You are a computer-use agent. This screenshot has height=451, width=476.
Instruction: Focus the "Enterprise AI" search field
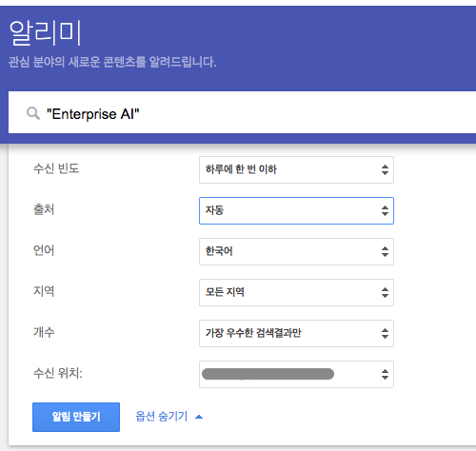pyautogui.click(x=242, y=112)
